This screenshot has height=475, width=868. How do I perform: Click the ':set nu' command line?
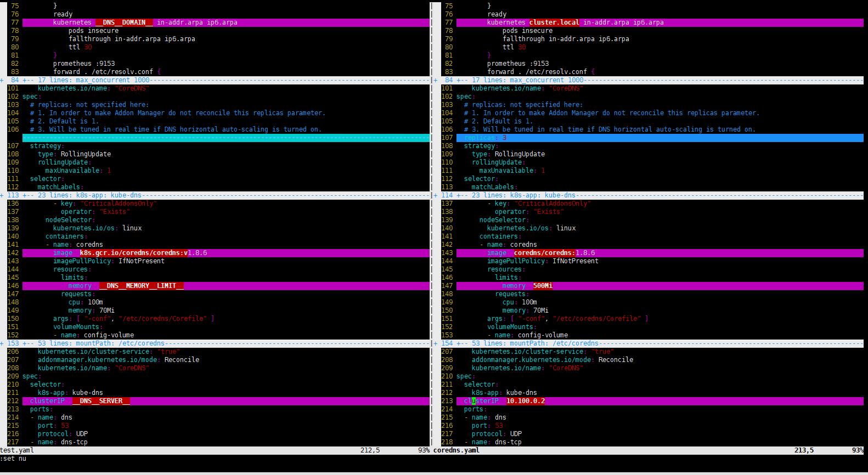(13, 459)
